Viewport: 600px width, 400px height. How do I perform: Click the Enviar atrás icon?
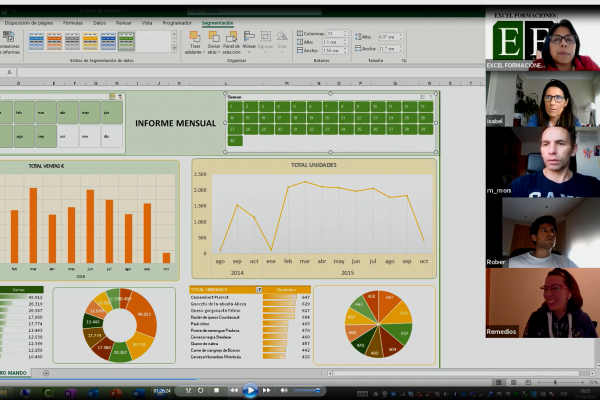213,39
